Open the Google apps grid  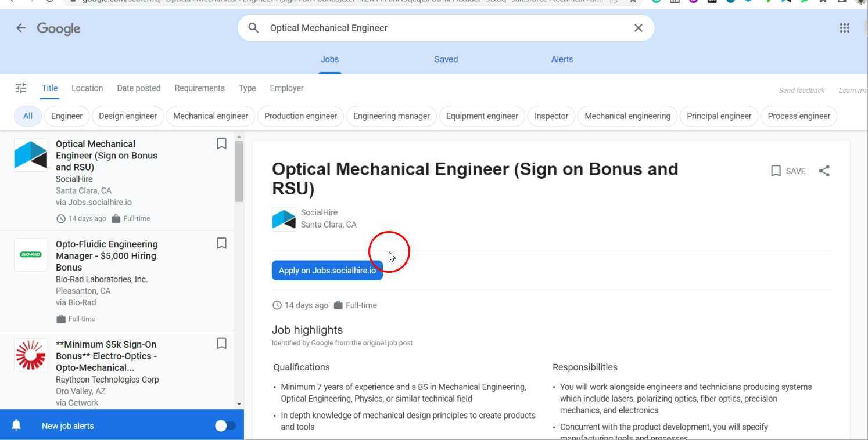pyautogui.click(x=845, y=28)
